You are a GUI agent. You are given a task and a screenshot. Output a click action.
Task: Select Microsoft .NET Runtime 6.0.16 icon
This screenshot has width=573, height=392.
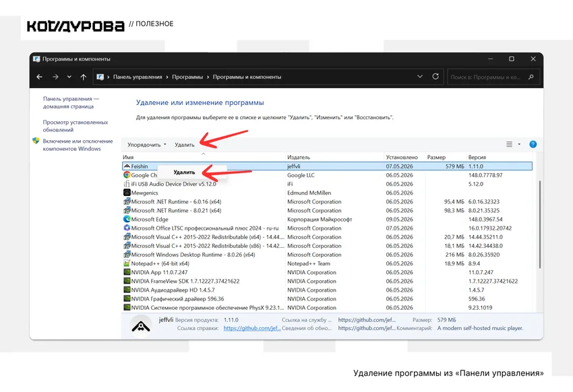coord(127,201)
